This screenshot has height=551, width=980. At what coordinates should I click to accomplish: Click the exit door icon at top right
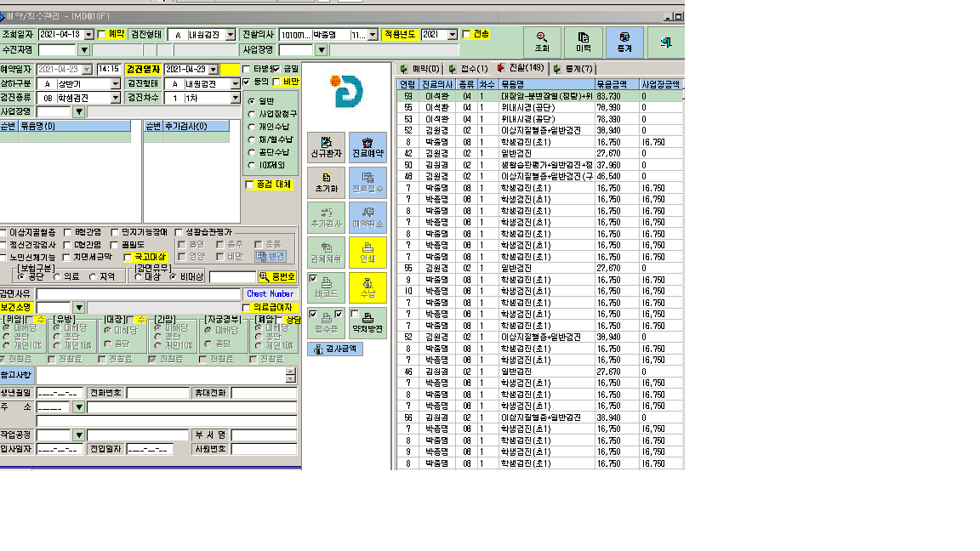[x=665, y=42]
